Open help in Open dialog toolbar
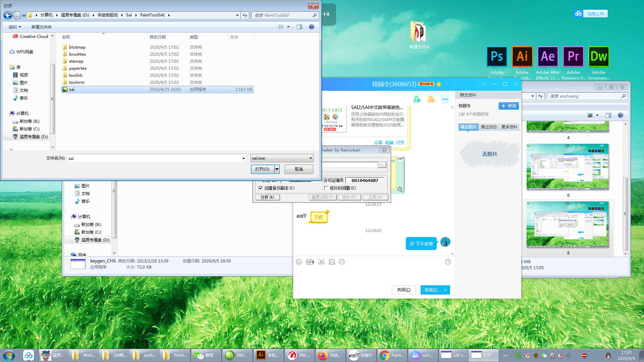 point(312,27)
